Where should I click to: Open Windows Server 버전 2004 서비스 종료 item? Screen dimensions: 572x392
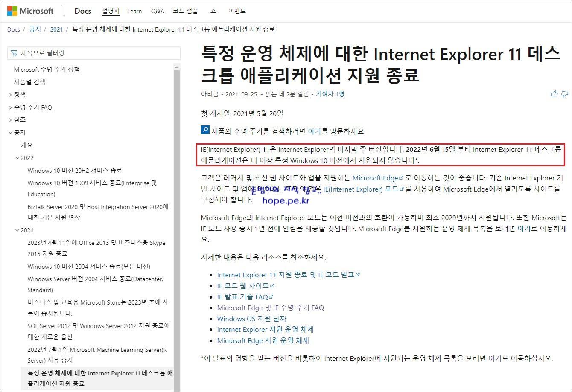coord(95,285)
